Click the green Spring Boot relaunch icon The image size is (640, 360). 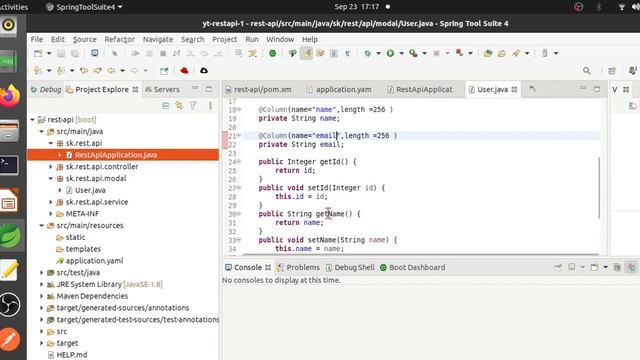tap(272, 53)
